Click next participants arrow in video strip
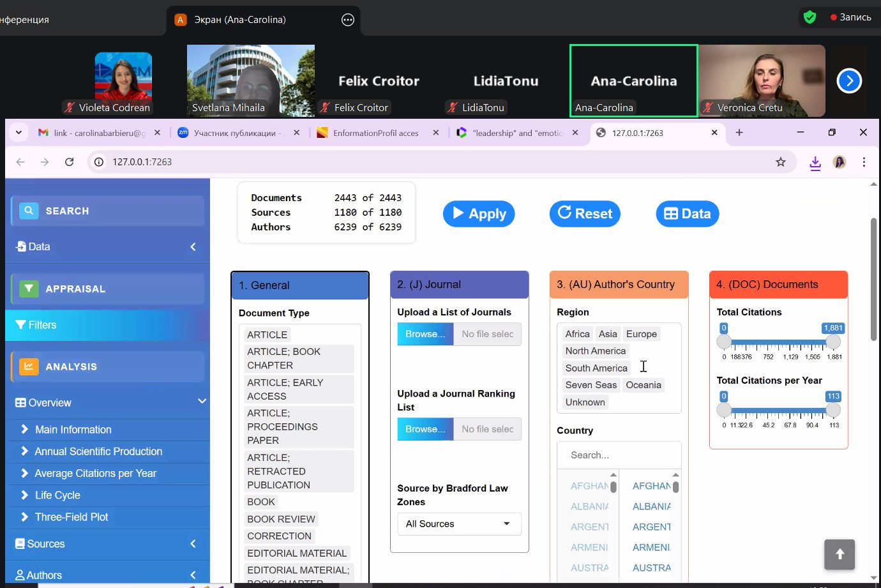 848,81
